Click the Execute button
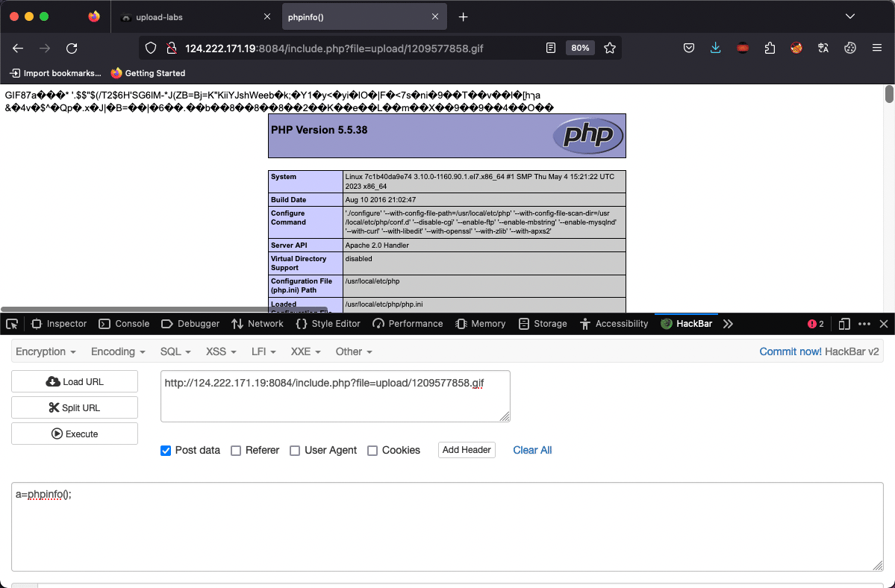This screenshot has height=588, width=895. click(75, 434)
